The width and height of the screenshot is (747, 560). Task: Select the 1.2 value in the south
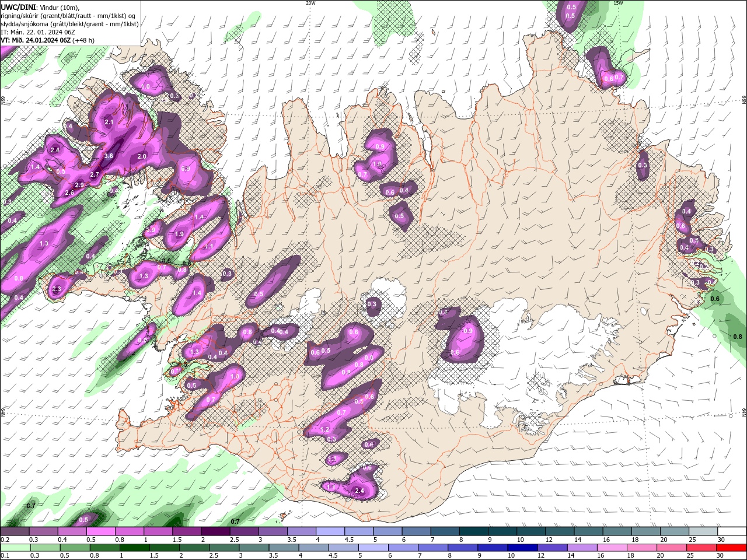[x=326, y=430]
